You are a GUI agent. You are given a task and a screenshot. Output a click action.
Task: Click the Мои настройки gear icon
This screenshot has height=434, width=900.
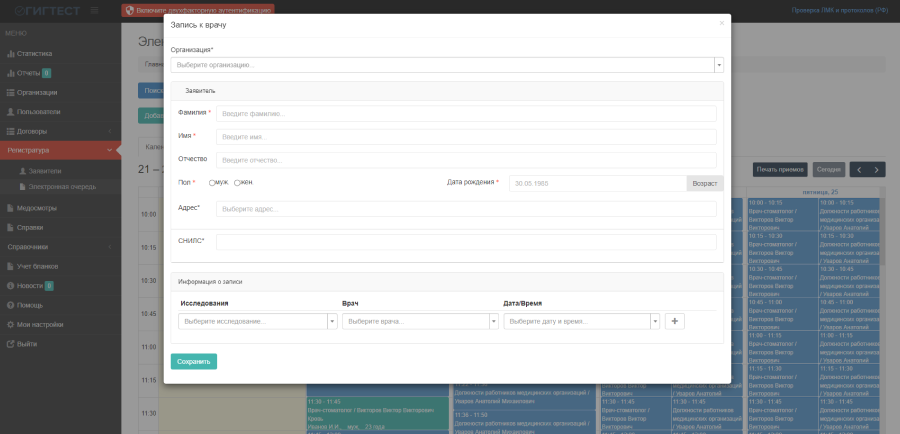pyautogui.click(x=10, y=324)
